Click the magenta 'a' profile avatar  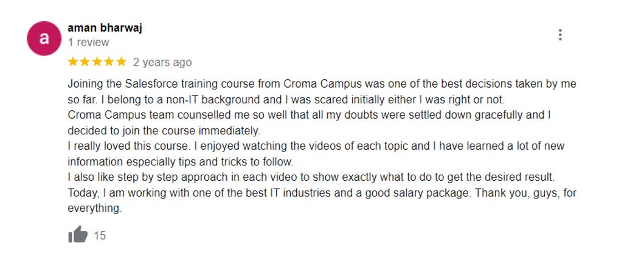click(x=43, y=38)
